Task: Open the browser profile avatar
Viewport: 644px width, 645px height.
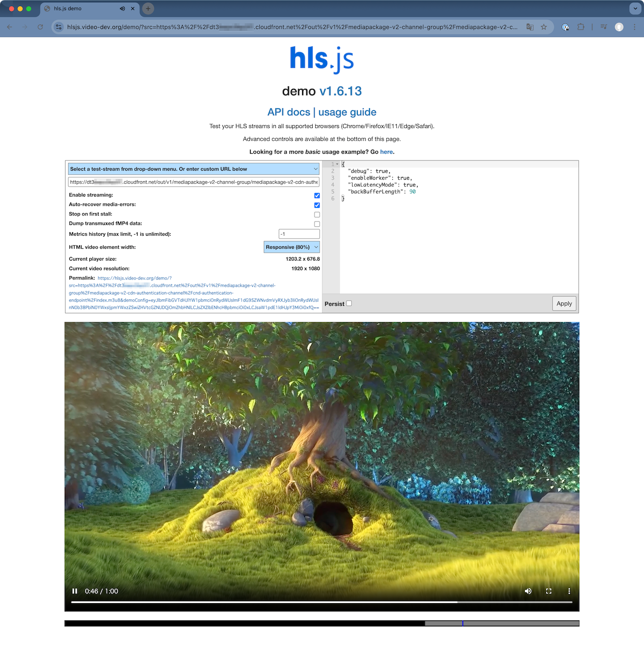Action: point(619,27)
